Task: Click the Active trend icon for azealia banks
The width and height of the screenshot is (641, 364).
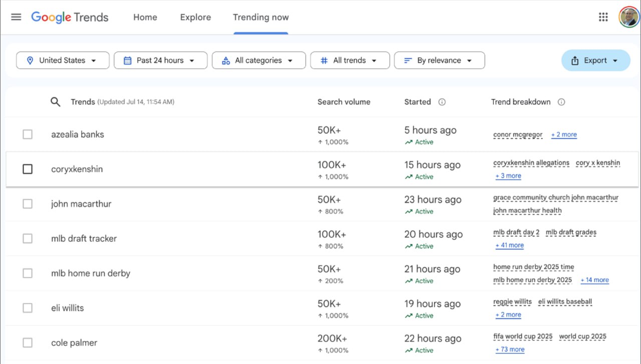Action: [x=409, y=142]
